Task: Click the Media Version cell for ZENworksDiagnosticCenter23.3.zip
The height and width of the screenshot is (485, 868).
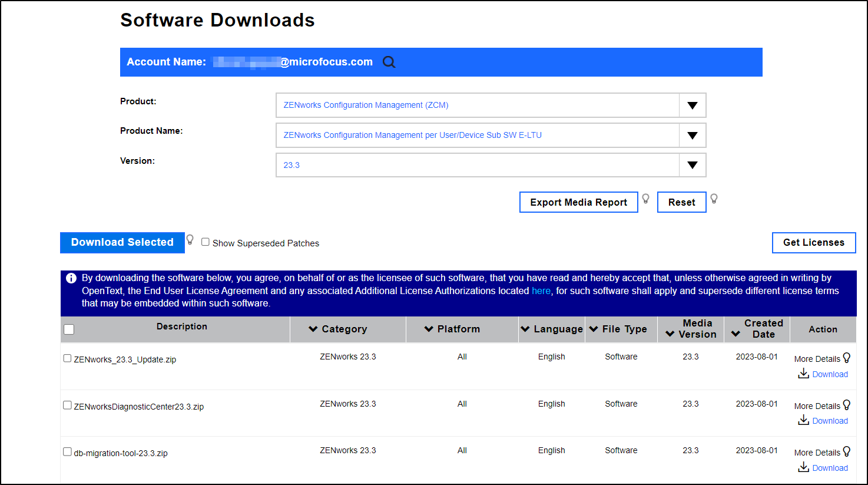Action: (691, 404)
